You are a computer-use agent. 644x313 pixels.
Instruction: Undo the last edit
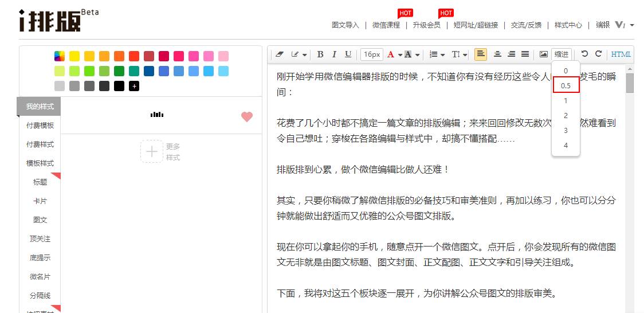[584, 54]
